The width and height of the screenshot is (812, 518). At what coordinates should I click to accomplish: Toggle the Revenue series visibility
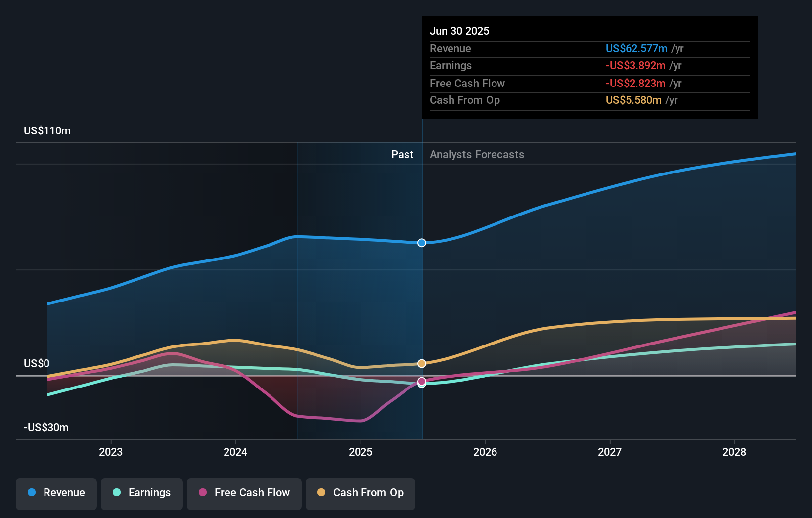[56, 494]
